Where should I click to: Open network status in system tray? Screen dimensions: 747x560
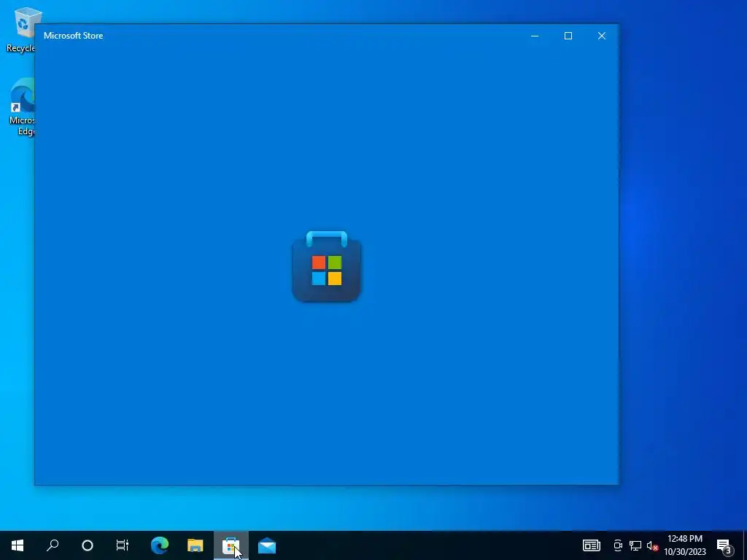point(635,545)
